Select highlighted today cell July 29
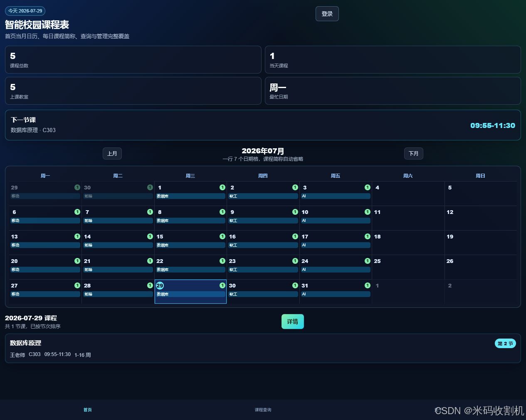The width and height of the screenshot is (526, 420). (x=190, y=292)
